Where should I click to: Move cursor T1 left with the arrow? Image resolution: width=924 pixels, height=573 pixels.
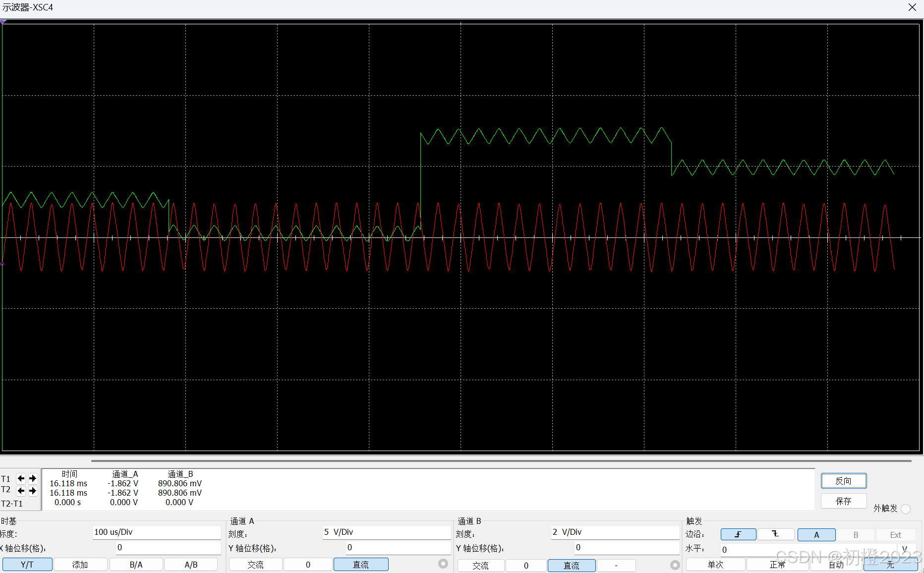[x=21, y=478]
